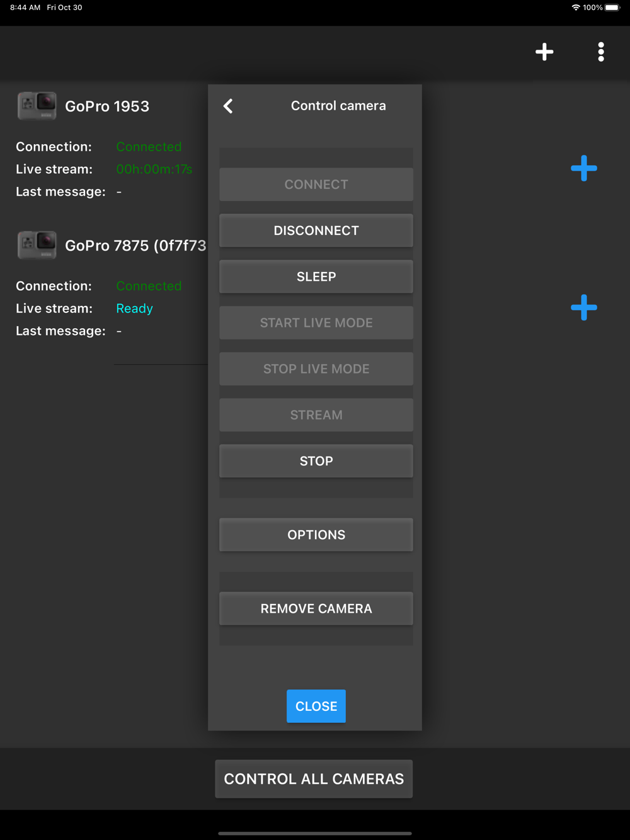
Task: Select the GoPro 1953 name text
Action: (x=107, y=106)
